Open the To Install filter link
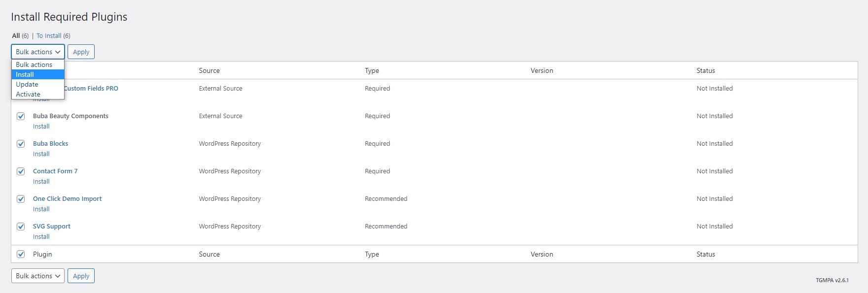The width and height of the screenshot is (868, 293). pyautogui.click(x=49, y=35)
